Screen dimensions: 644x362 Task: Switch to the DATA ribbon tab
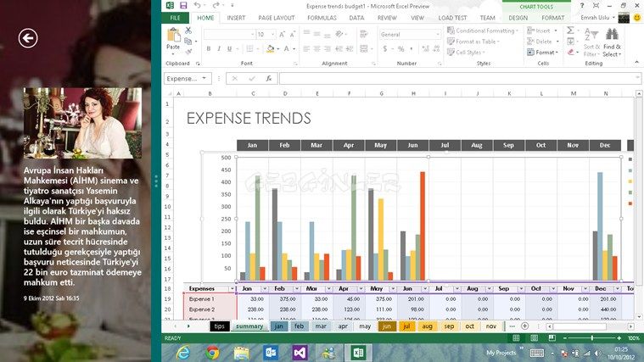(x=356, y=18)
